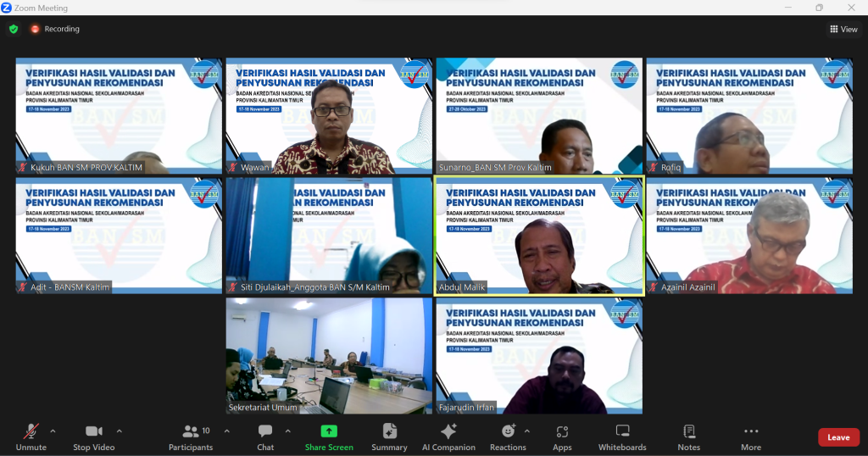Minimize the Zoom Meeting window
868x456 pixels.
click(x=787, y=7)
